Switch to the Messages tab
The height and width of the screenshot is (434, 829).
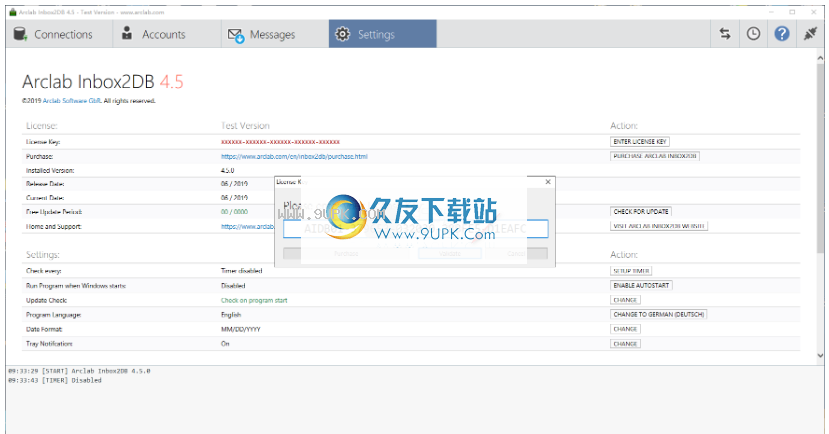tap(274, 34)
